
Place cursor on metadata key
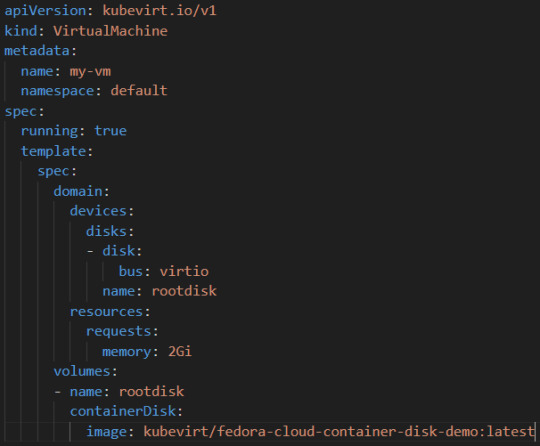point(37,51)
